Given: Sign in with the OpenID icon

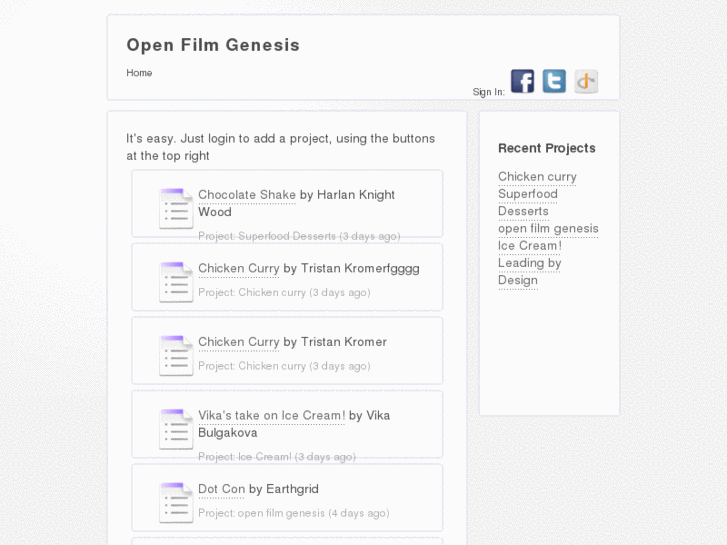Looking at the screenshot, I should click(x=586, y=81).
